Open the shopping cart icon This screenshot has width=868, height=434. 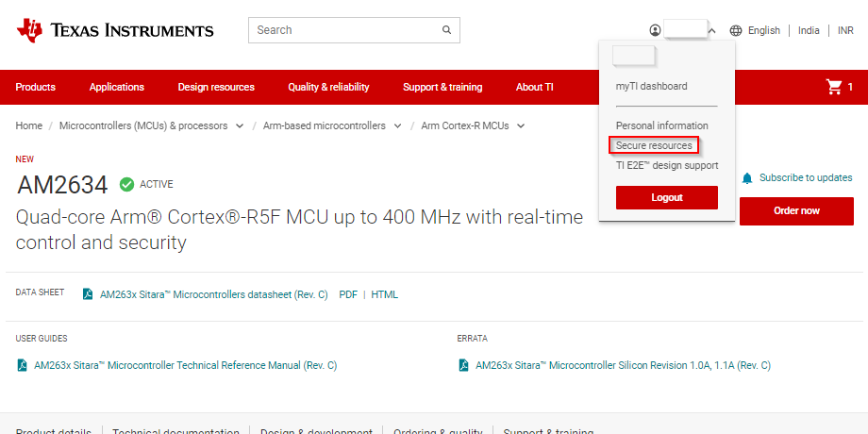click(x=834, y=87)
